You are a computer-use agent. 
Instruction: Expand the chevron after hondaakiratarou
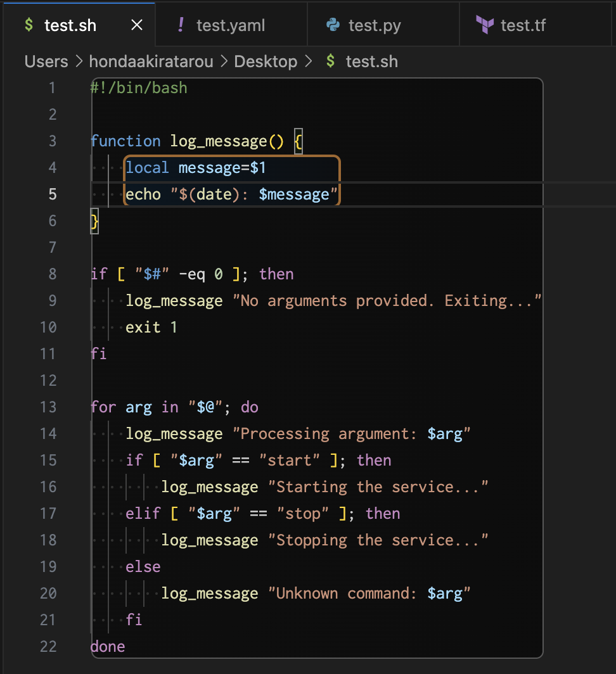click(x=222, y=61)
